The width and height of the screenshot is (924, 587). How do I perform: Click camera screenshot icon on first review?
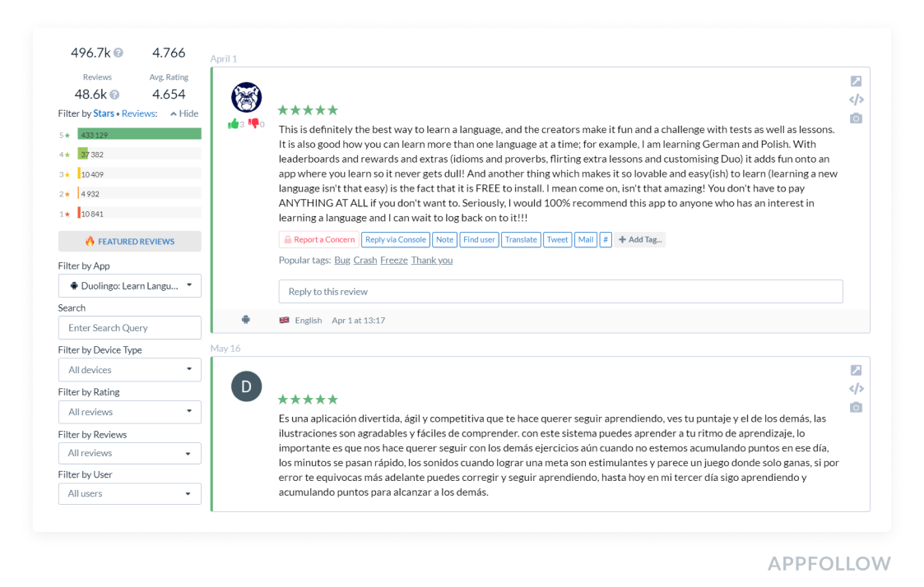pos(856,118)
